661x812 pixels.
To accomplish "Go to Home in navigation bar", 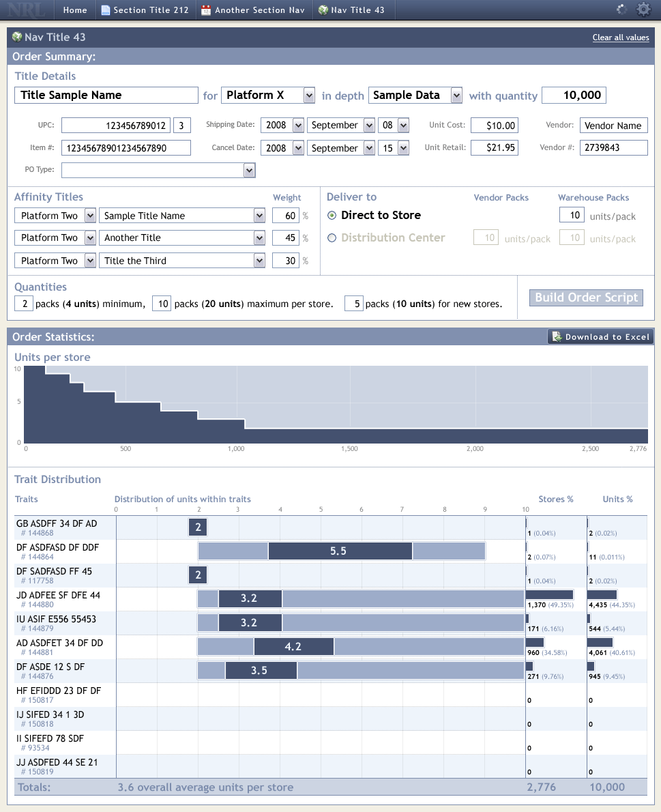I will [75, 10].
